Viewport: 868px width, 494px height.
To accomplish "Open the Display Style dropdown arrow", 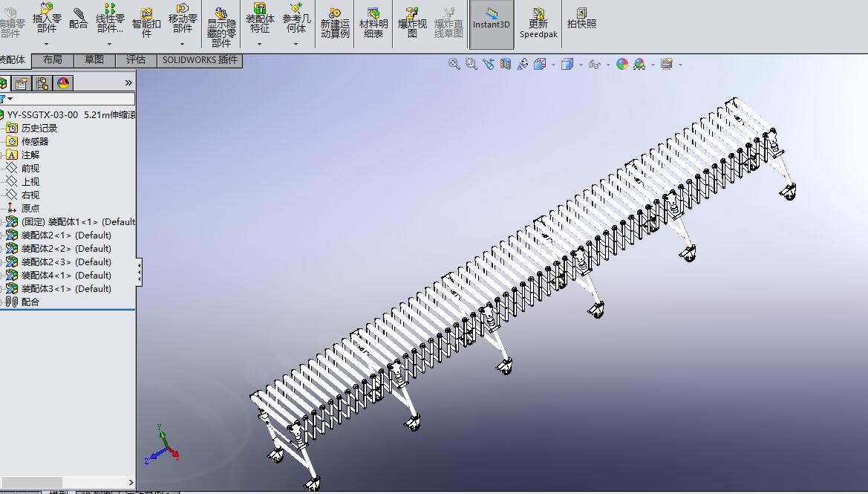I will click(x=581, y=65).
